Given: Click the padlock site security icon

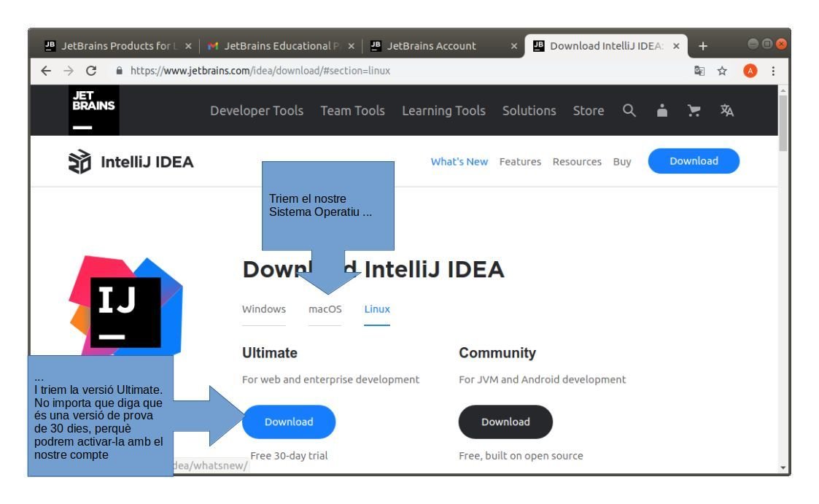Looking at the screenshot, I should point(119,71).
